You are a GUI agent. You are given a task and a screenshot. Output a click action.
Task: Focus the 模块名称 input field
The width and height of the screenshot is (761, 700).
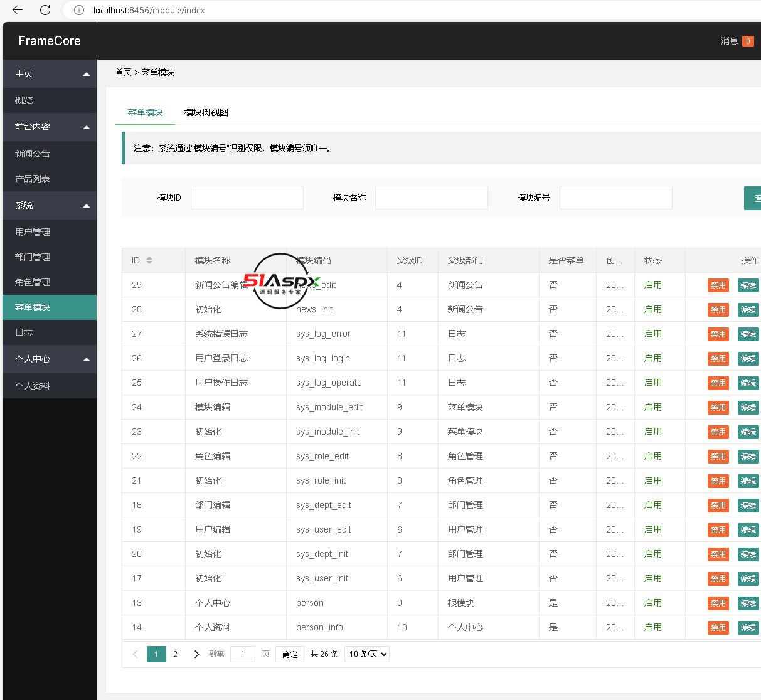[x=432, y=198]
